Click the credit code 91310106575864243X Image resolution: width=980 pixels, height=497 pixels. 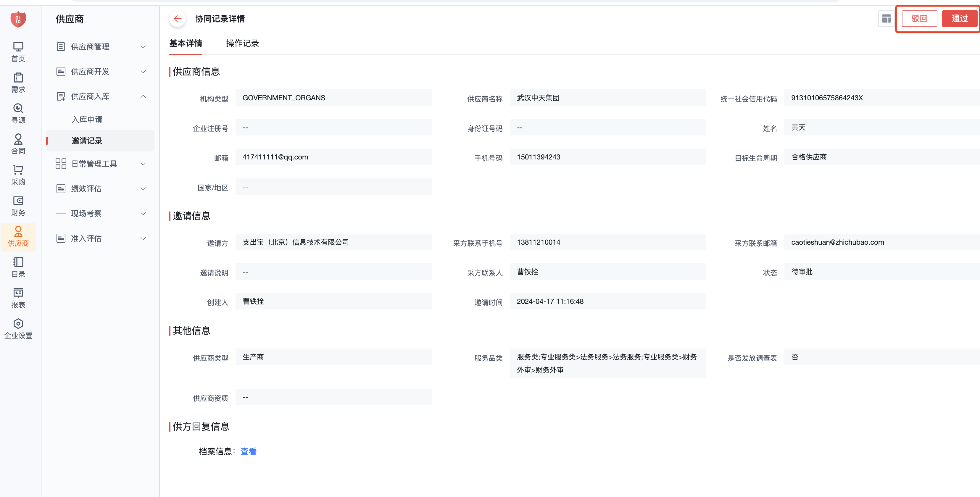827,98
